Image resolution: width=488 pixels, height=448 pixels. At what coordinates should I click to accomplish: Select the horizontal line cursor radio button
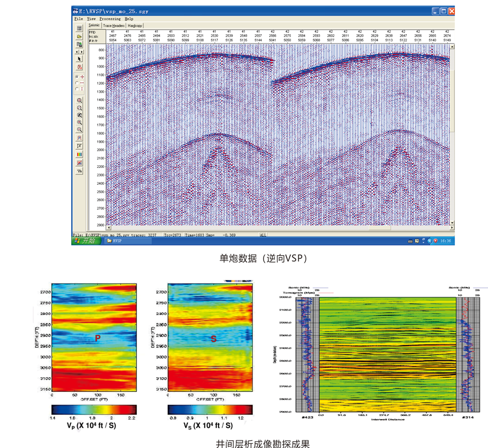77,83
